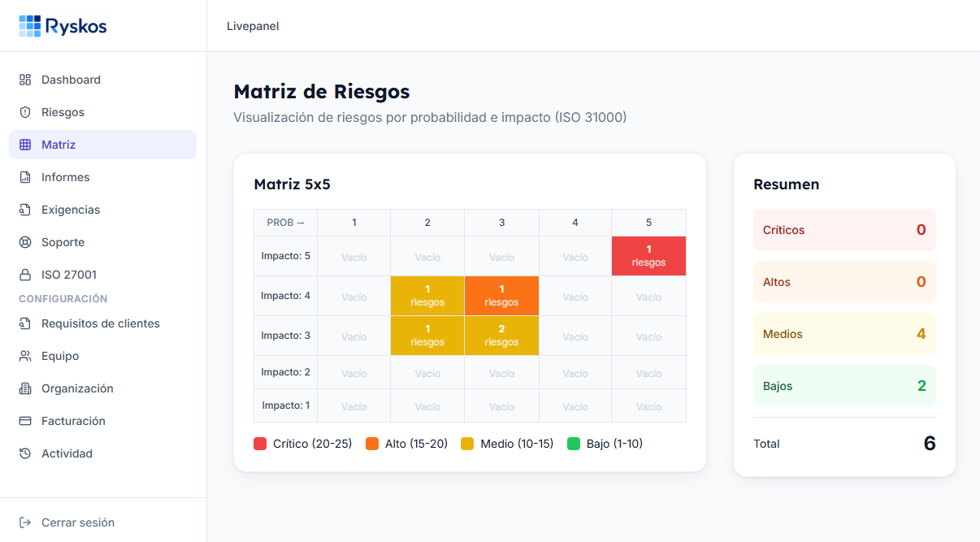Viewport: 980px width, 542px height.
Task: Click the Matriz table icon
Action: pyautogui.click(x=25, y=145)
